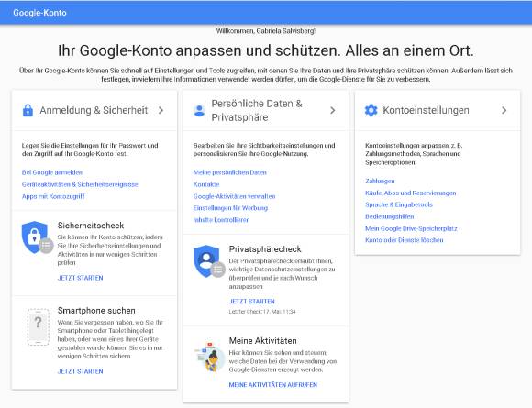The height and width of the screenshot is (408, 532).
Task: Open Geräteaktivitäten & Sicherheitsereignisse link
Action: [x=80, y=184]
